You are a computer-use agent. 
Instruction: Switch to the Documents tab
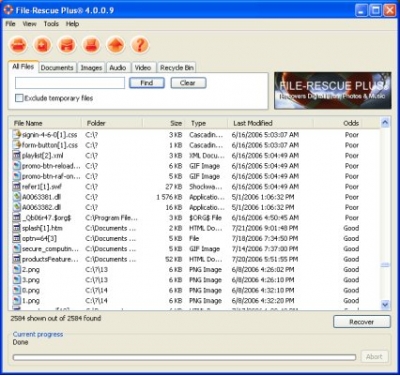pyautogui.click(x=57, y=68)
